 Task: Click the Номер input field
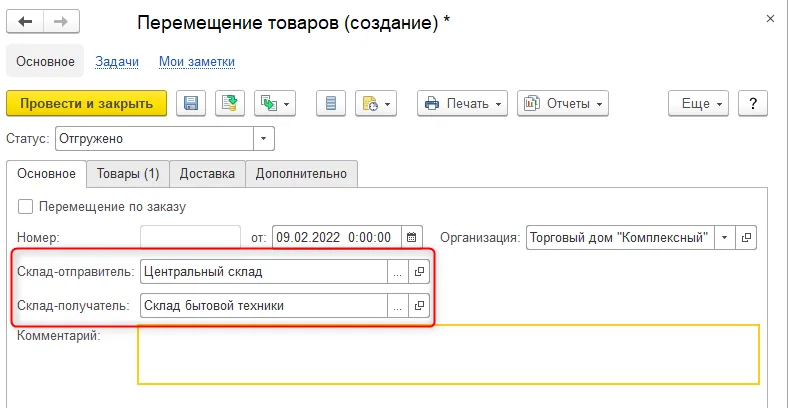190,237
